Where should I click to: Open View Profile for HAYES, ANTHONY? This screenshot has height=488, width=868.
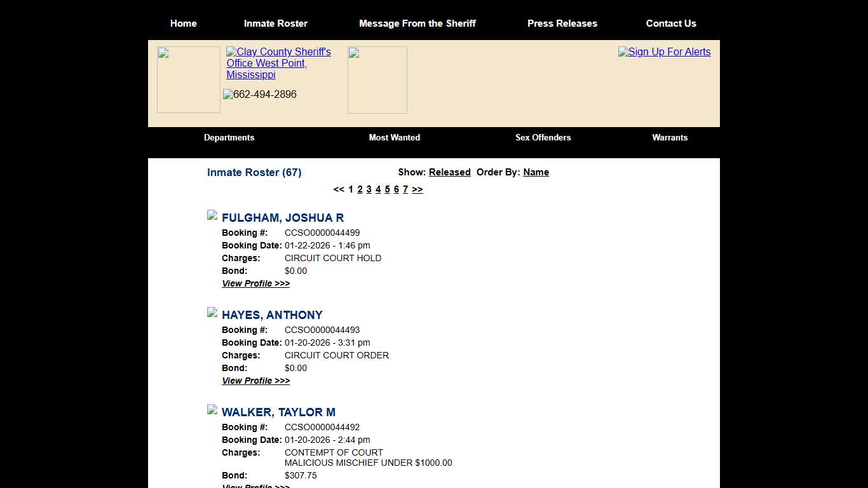(255, 381)
